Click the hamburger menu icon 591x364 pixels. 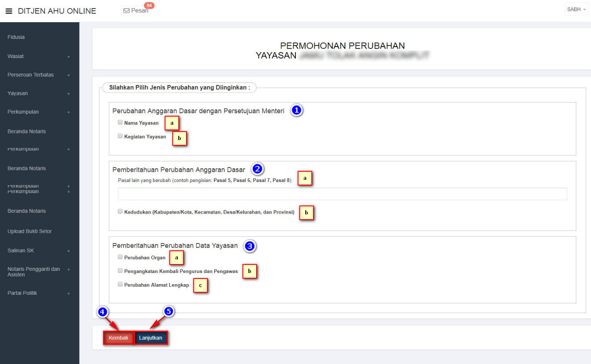pyautogui.click(x=9, y=11)
